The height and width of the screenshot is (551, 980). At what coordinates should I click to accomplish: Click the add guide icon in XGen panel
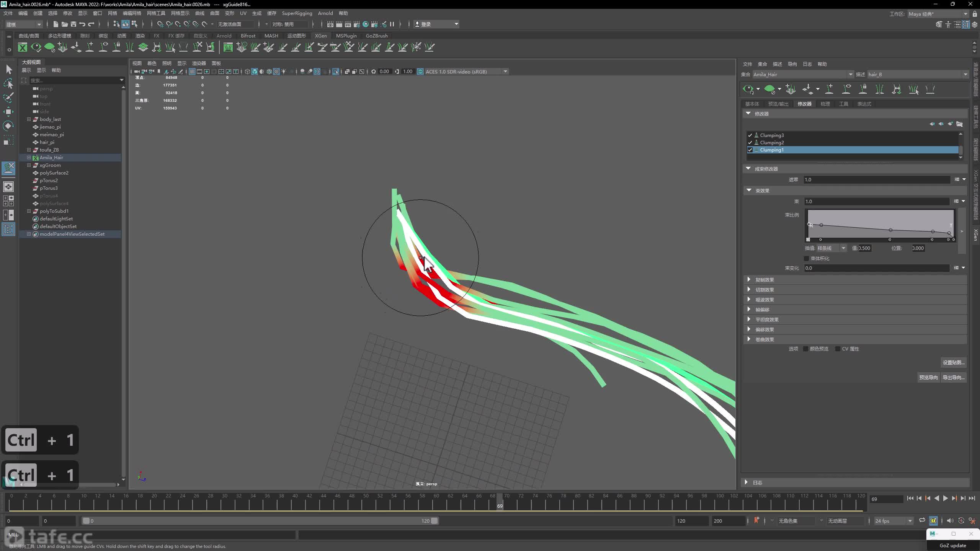point(829,89)
